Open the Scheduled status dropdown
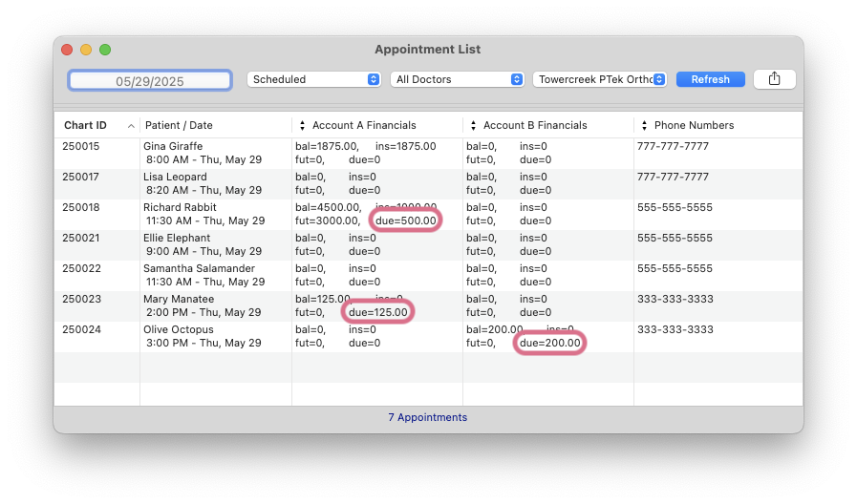The height and width of the screenshot is (504, 857). 313,79
